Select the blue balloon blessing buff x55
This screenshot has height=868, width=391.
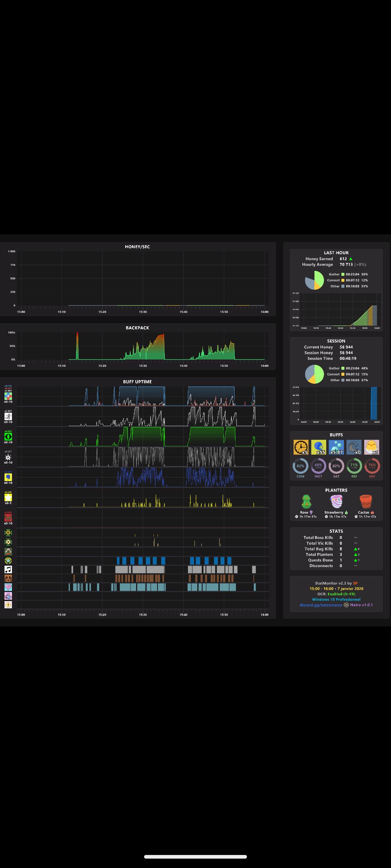coord(319,447)
